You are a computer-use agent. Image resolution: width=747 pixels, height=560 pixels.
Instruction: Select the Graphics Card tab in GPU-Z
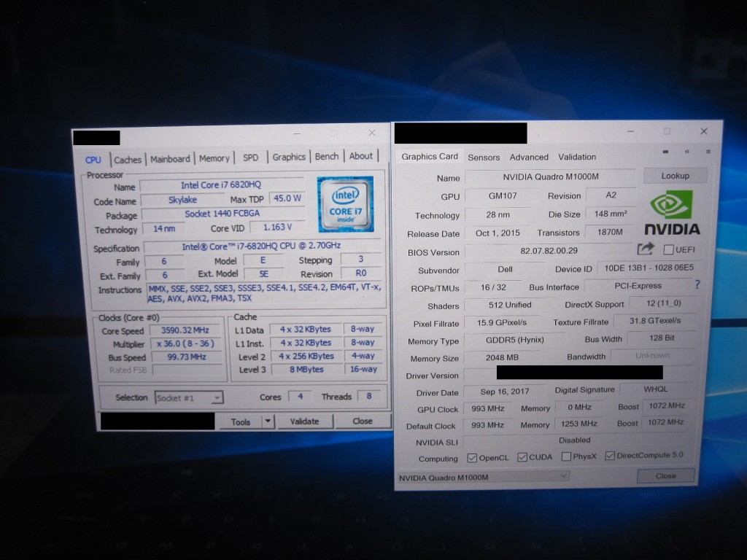pos(429,156)
